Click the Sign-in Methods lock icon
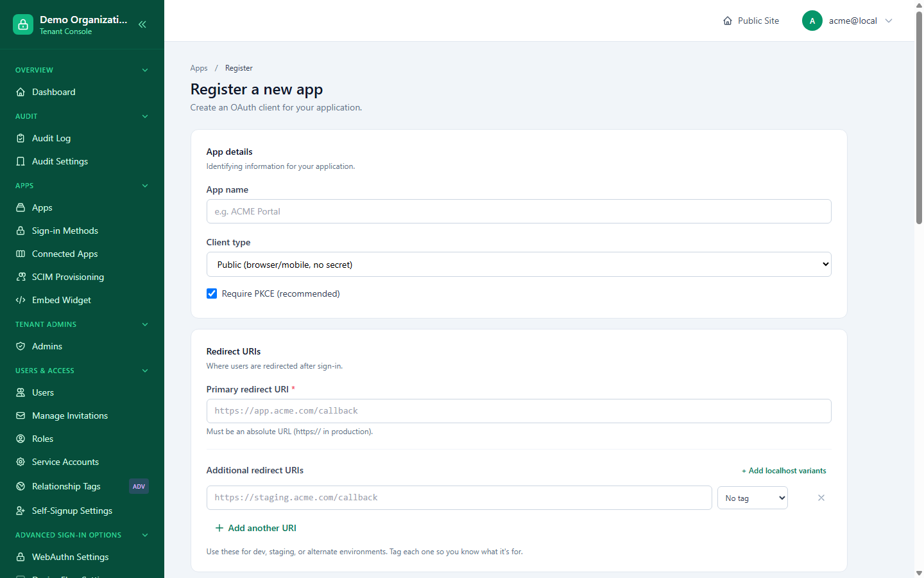924x578 pixels. (x=21, y=231)
